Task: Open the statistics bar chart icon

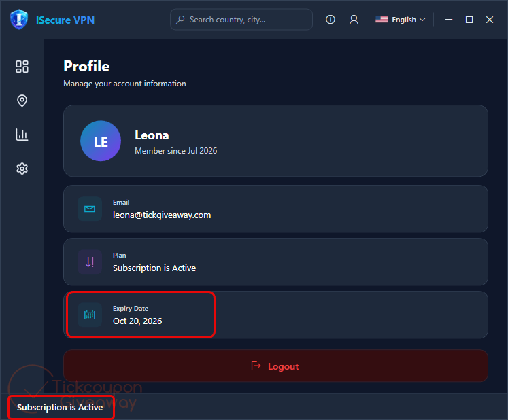Action: (x=22, y=135)
